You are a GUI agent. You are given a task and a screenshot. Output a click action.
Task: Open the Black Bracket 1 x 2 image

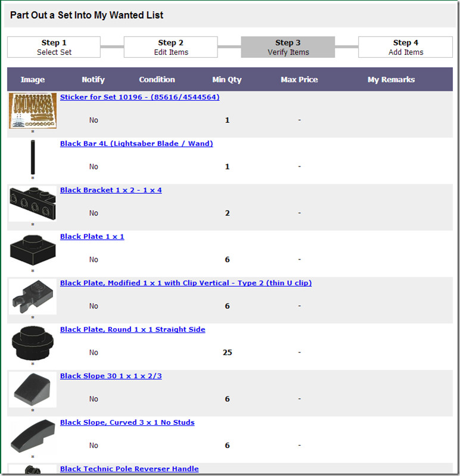[33, 203]
